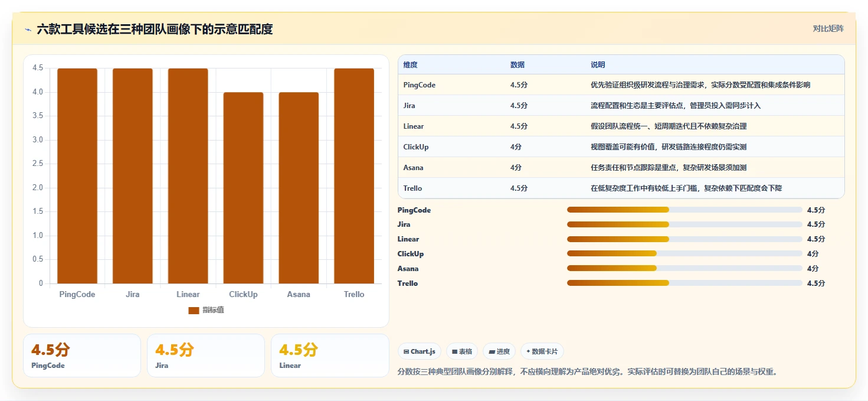Click description starting 在低复杂度工作中
Screen dimensions: 868x401
687,188
